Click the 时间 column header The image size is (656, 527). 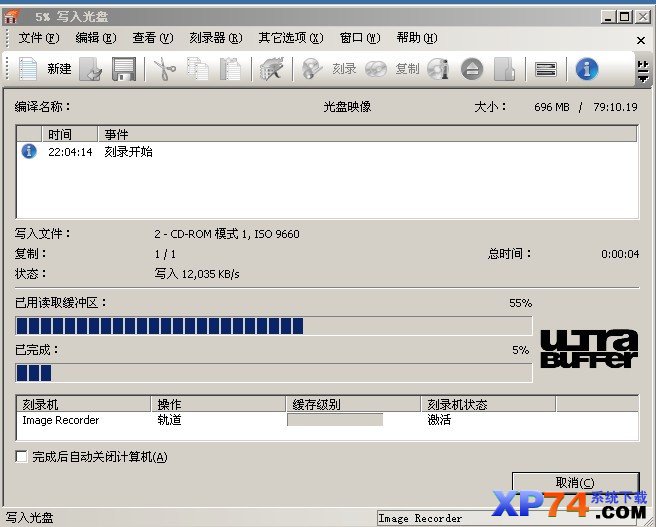(69, 134)
